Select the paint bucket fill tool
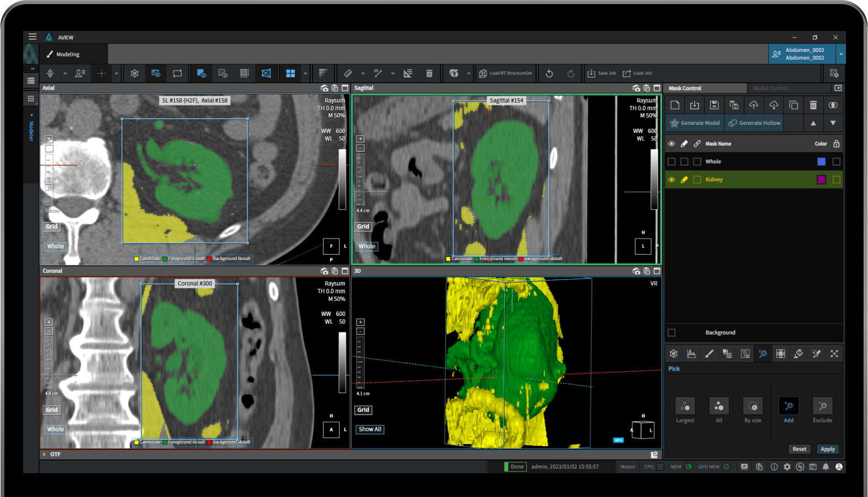 point(798,353)
